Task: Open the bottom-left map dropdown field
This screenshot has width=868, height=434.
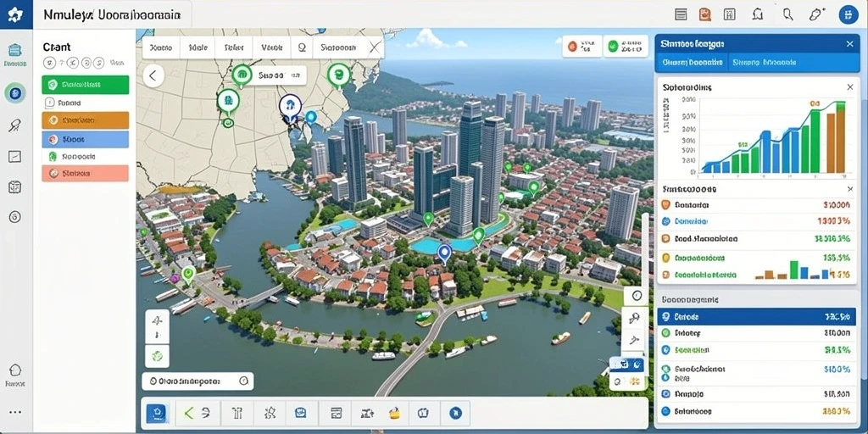Action: pyautogui.click(x=198, y=381)
